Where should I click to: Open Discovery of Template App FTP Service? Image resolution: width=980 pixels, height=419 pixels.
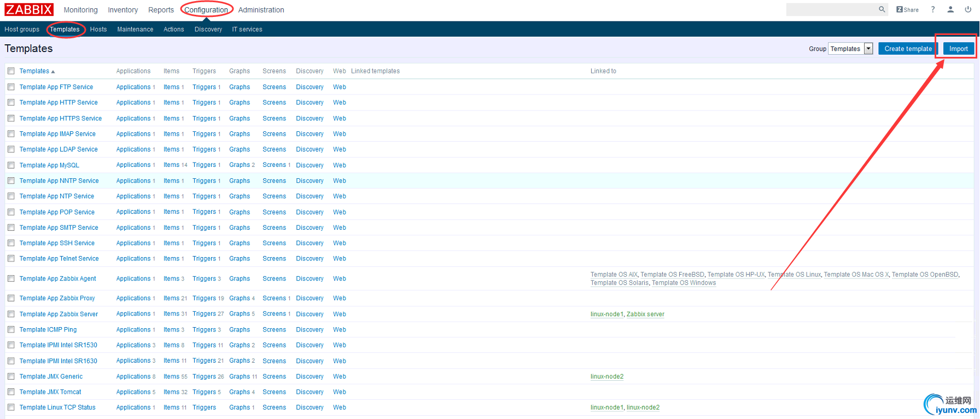[310, 87]
